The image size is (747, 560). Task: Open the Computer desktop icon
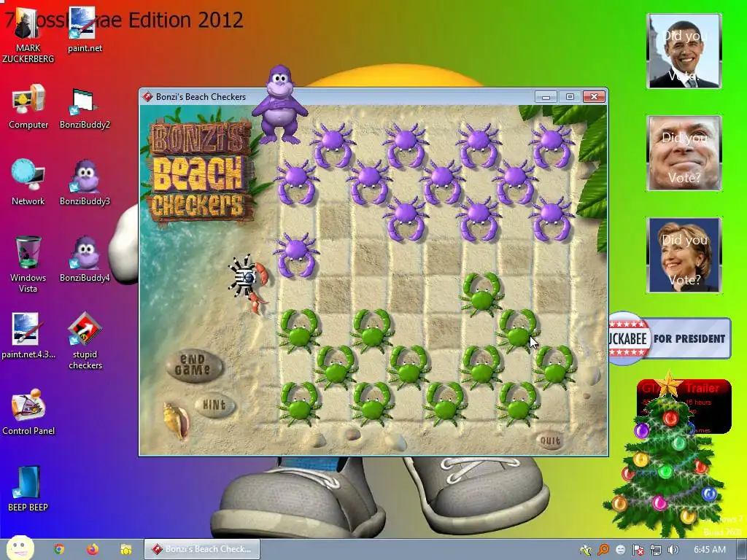pos(28,106)
